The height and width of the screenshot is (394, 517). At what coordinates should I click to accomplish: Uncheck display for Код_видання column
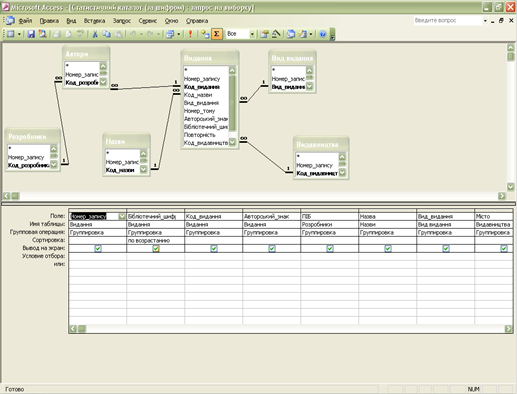tap(214, 248)
